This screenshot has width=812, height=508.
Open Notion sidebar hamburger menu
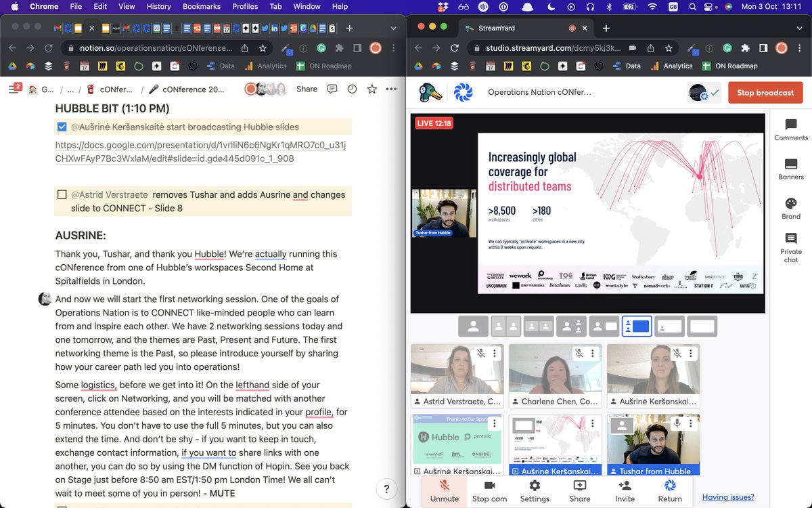tap(14, 89)
